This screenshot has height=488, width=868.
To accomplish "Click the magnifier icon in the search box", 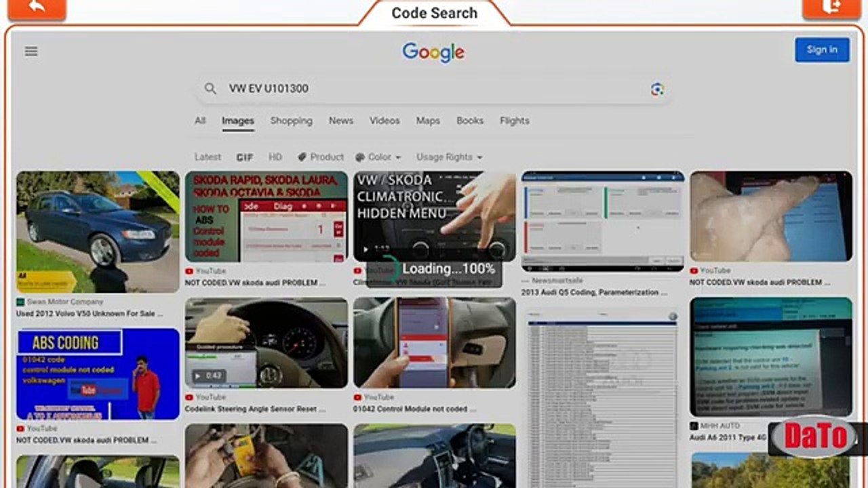I will (210, 89).
